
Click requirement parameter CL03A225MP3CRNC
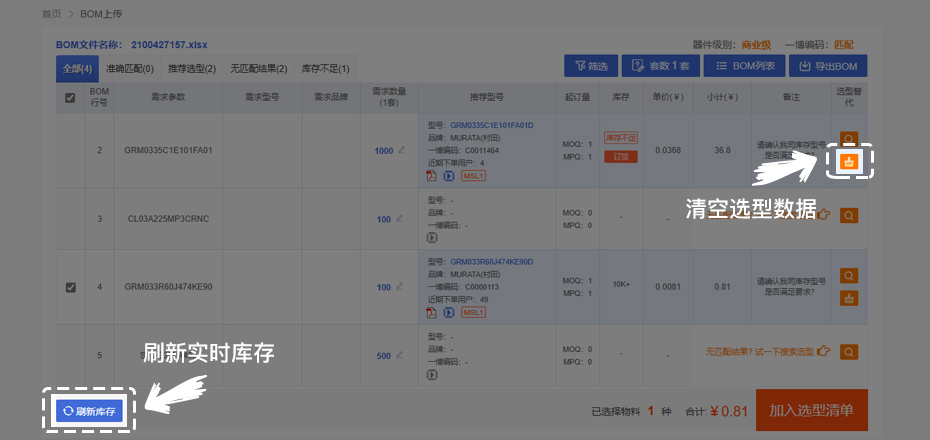coord(168,219)
